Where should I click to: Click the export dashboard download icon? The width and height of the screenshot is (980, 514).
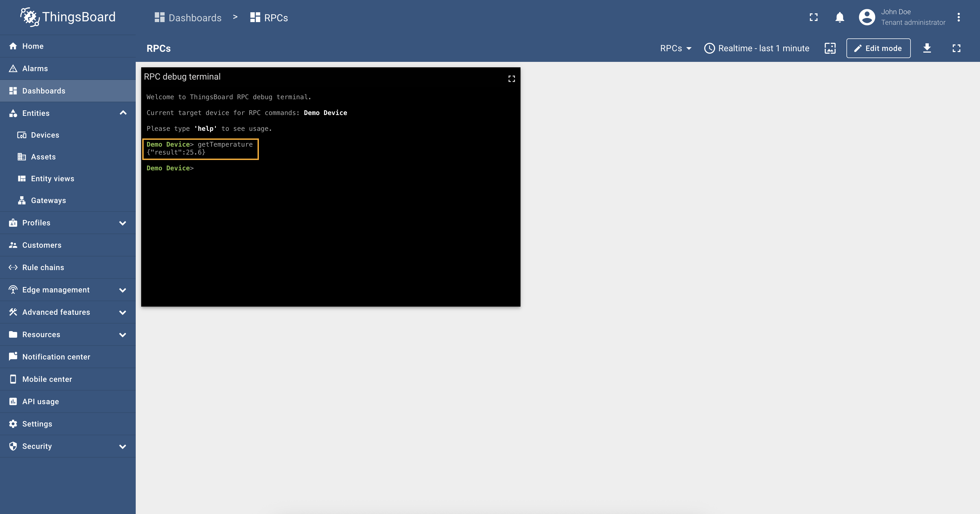[927, 48]
